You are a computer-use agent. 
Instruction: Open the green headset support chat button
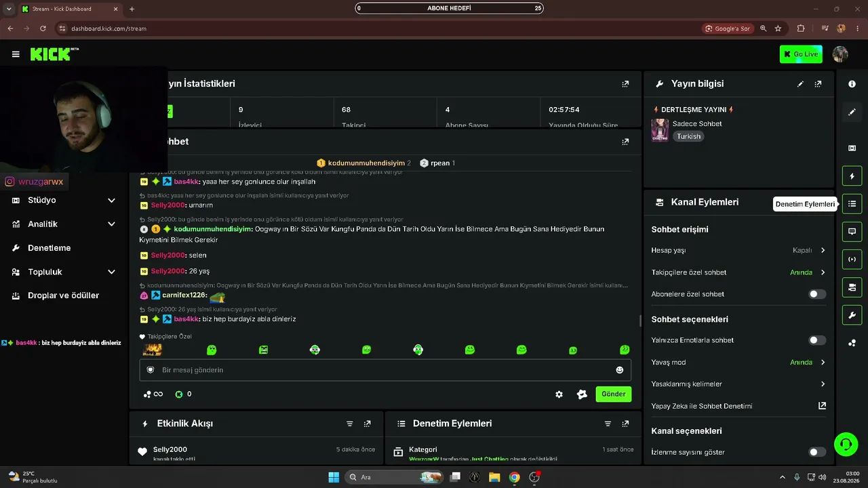tap(846, 445)
